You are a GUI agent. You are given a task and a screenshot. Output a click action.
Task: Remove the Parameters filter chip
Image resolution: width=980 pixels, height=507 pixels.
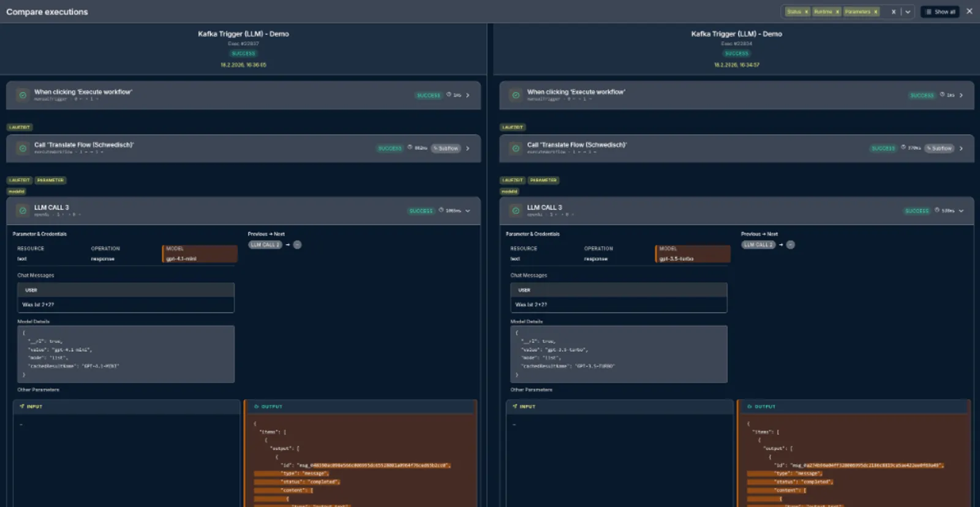point(875,12)
